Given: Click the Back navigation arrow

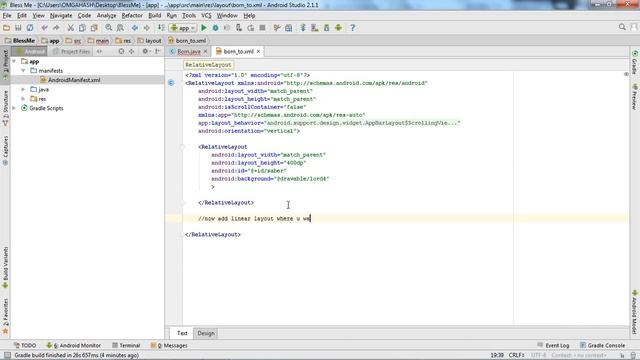Looking at the screenshot, I should click(134, 28).
